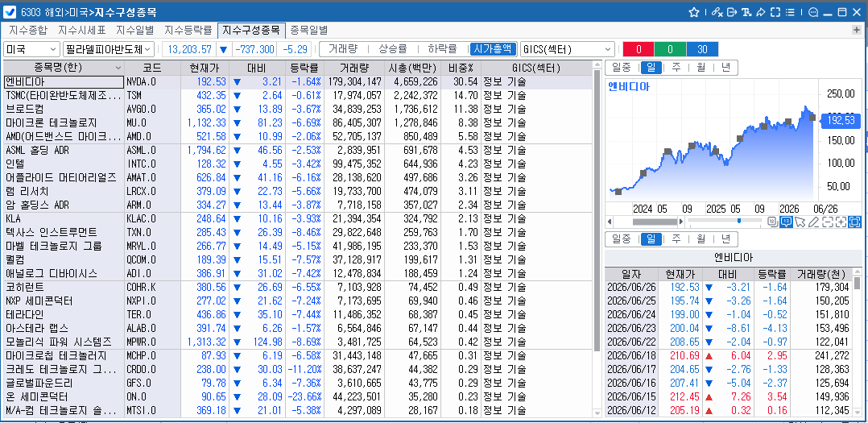Open the chat bubble help icon in title bar
This screenshot has height=423, width=868.
point(813,12)
